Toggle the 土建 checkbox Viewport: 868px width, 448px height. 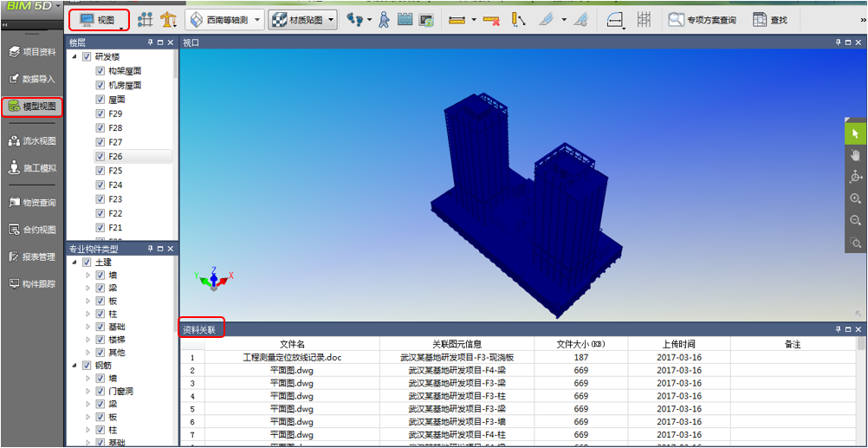tap(87, 262)
